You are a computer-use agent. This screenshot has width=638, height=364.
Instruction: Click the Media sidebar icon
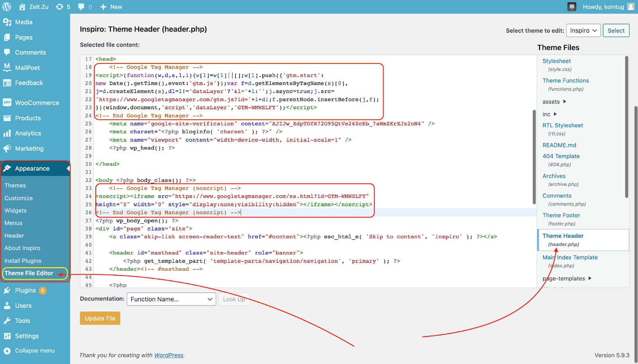point(7,22)
